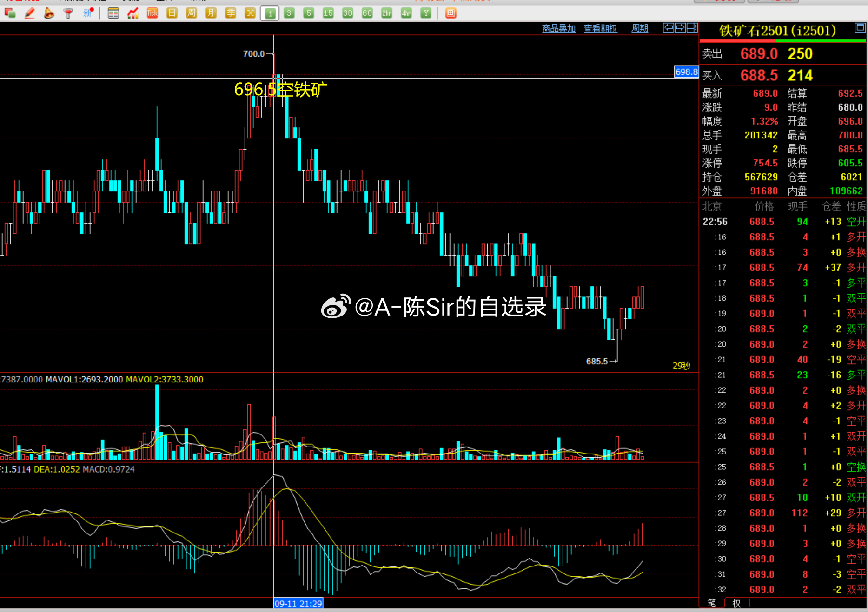Select the 周 weekly period icon

pos(192,13)
